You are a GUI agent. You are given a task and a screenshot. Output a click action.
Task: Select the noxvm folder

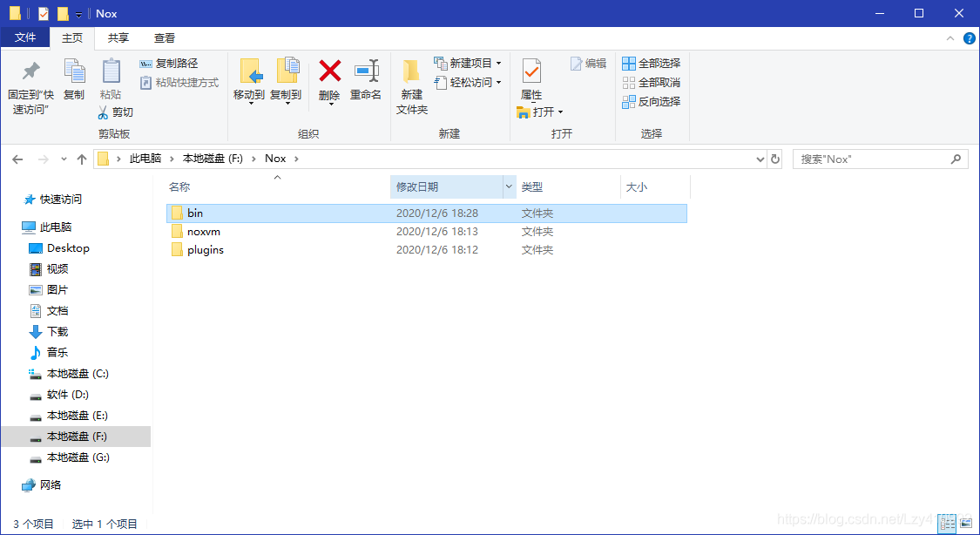(x=427, y=231)
